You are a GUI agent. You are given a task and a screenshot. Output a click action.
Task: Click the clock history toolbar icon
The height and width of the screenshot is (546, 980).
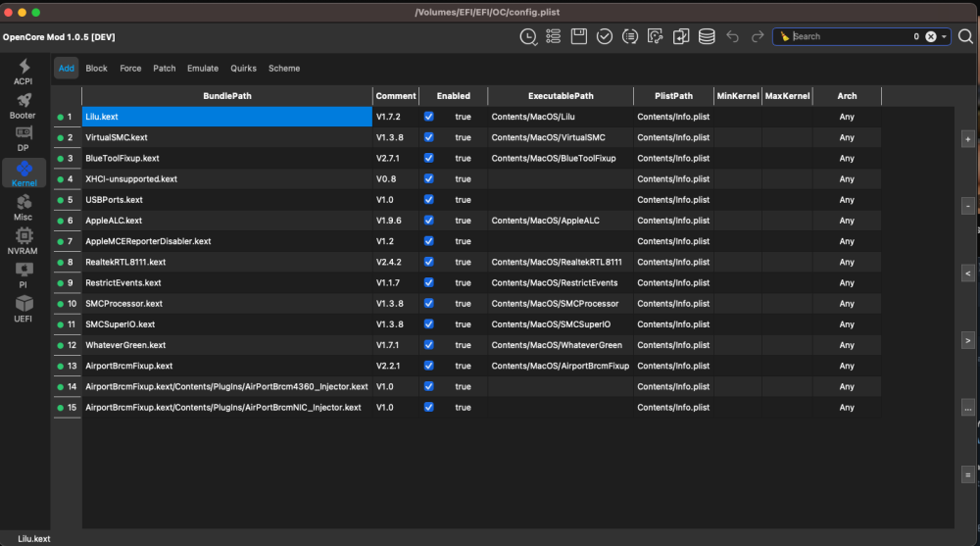coord(528,37)
